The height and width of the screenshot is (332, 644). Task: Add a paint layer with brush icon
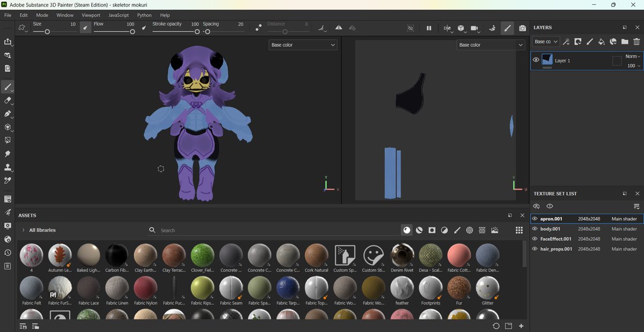pyautogui.click(x=589, y=41)
